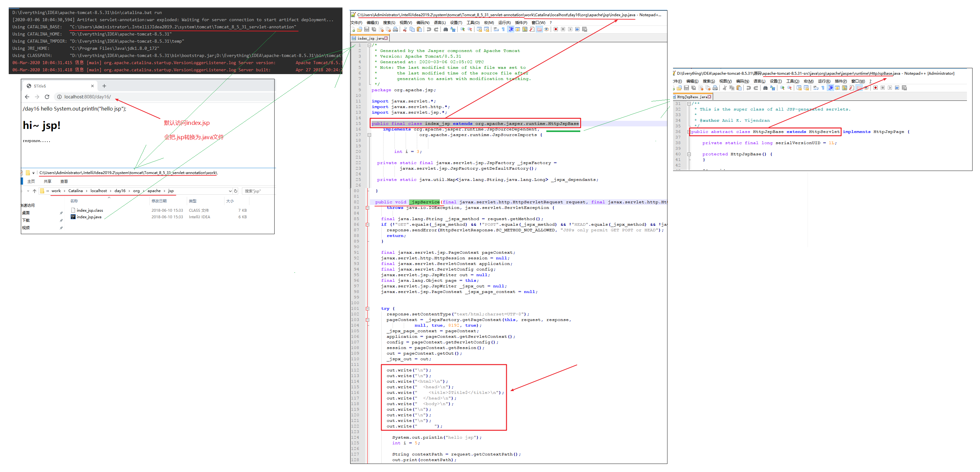980x472 pixels.
Task: Click Record macro button in index_jsp.java Notepad++ toolbar
Action: coord(556,29)
